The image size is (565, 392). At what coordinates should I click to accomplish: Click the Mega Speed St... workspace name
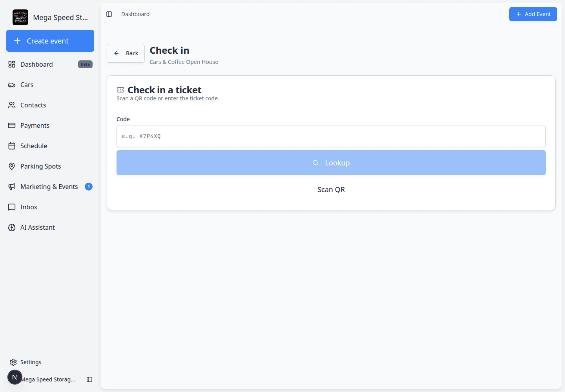(60, 17)
